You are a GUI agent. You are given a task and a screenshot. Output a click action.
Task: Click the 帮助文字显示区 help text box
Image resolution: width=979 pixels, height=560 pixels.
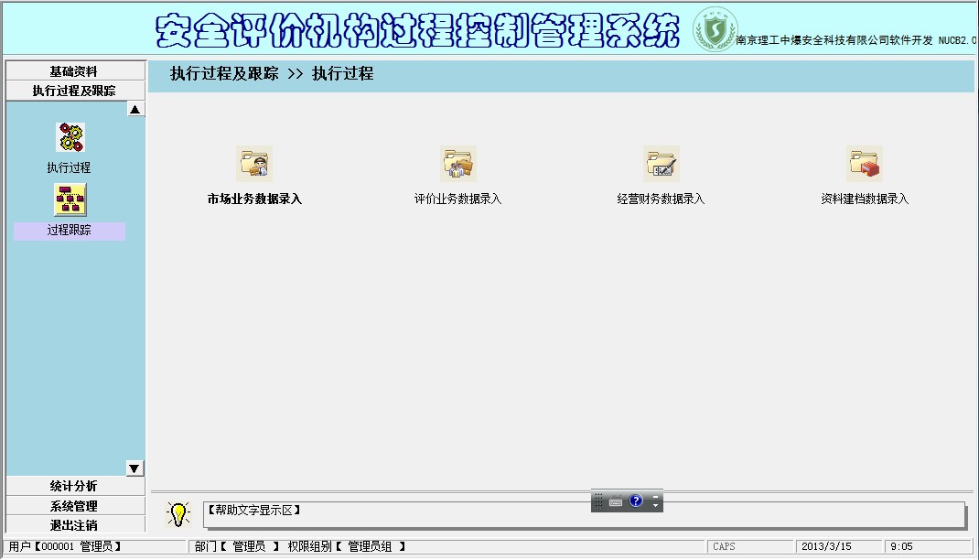pos(585,515)
